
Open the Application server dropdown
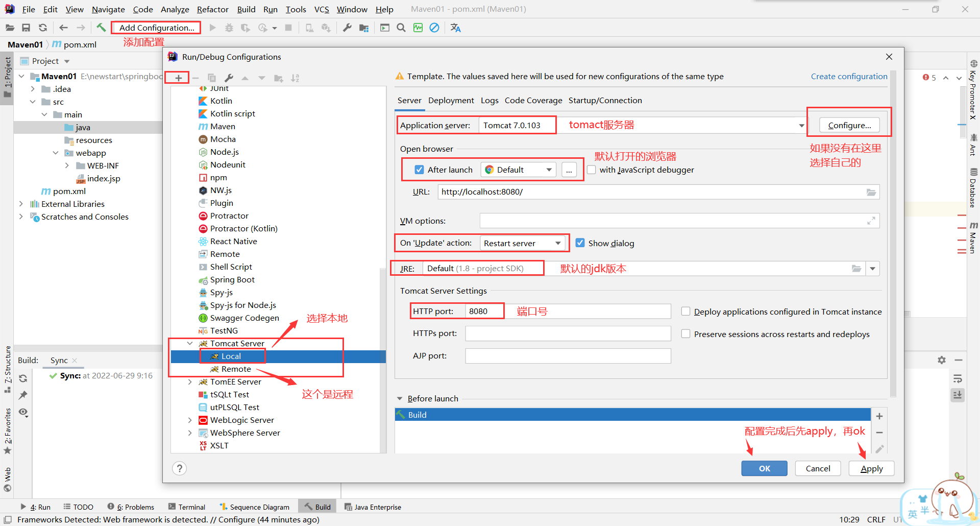[801, 126]
